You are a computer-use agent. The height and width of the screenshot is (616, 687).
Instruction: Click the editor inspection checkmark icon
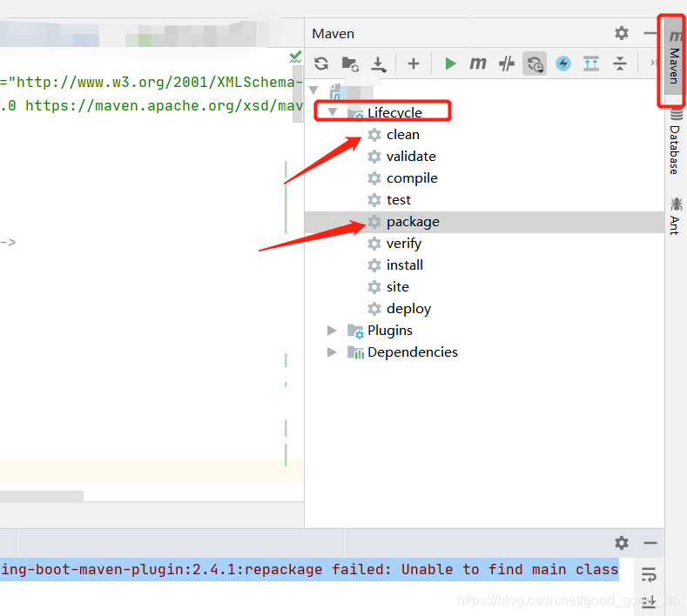coord(296,57)
